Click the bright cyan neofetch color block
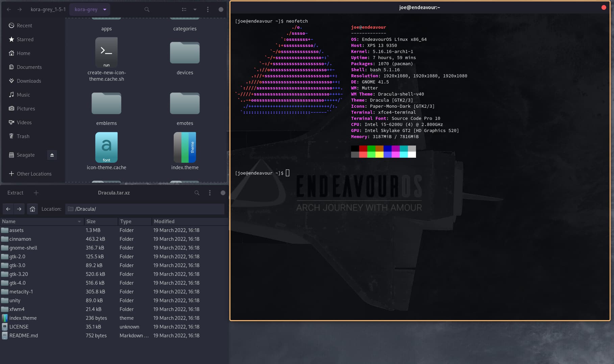The height and width of the screenshot is (364, 614). tap(404, 155)
